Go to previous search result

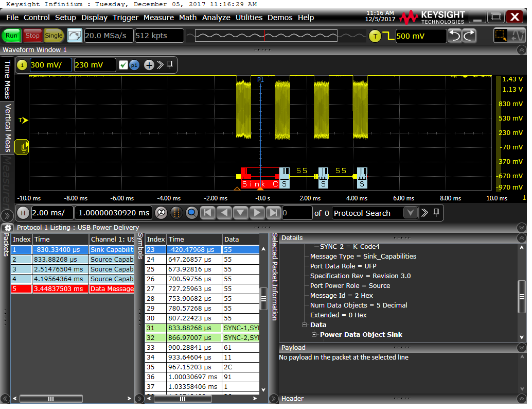pyautogui.click(x=224, y=213)
